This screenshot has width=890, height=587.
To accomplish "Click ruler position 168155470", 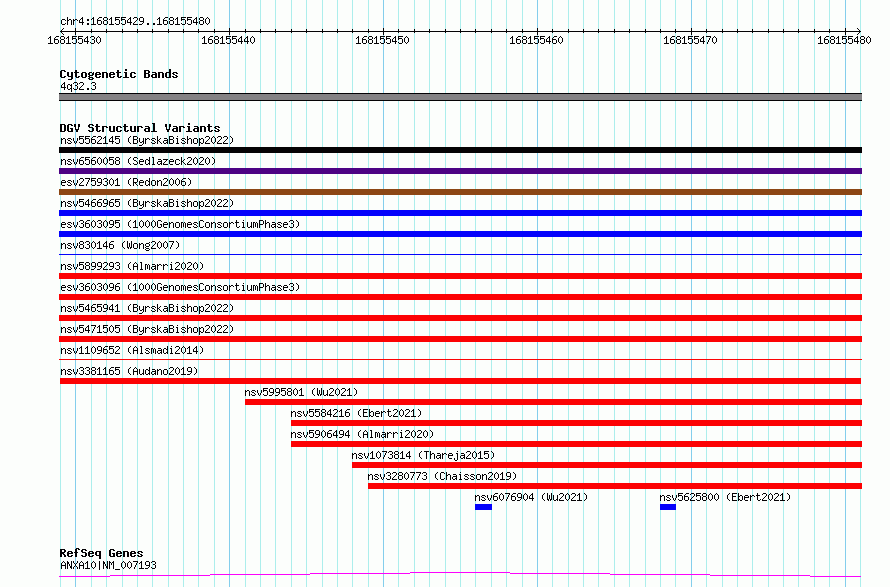I will pyautogui.click(x=690, y=40).
